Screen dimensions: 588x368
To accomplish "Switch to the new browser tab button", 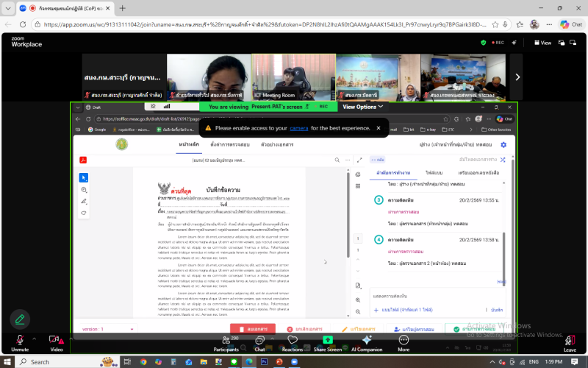I will [x=122, y=8].
